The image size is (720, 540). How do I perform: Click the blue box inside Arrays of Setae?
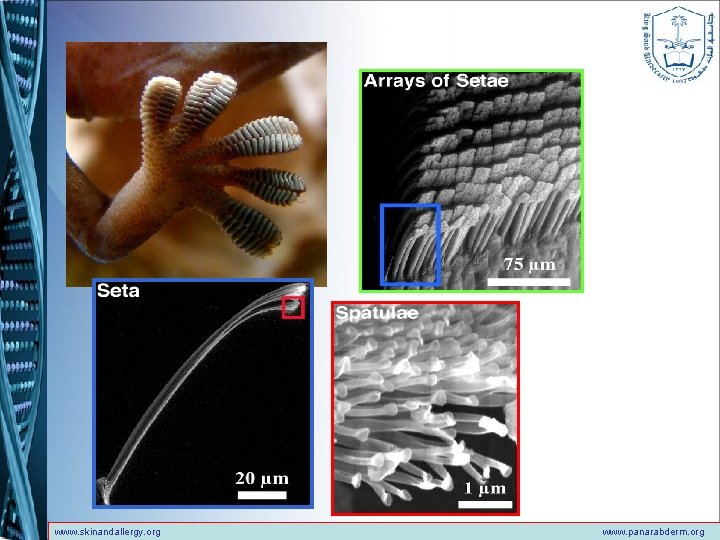[x=411, y=245]
